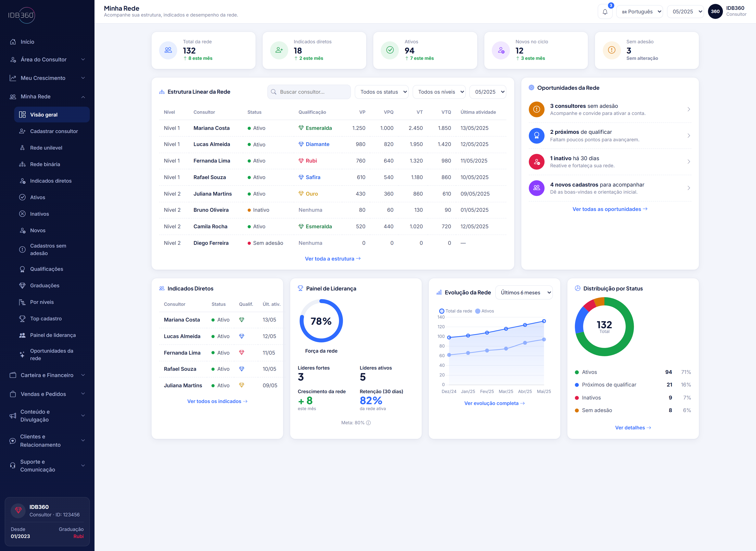Click the Ouro gem icon in Juliana Martins row
Viewport: 756px width, 551px height.
[x=301, y=193]
